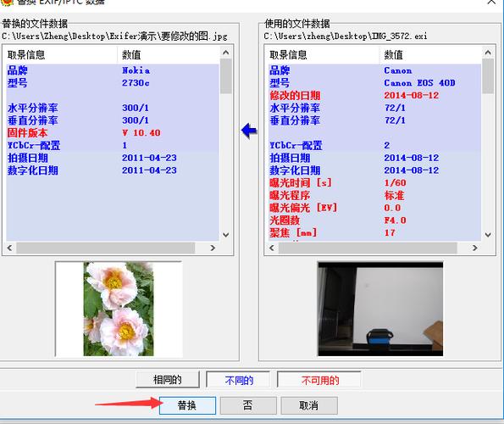This screenshot has height=424, width=504.
Task: Click up arrow of right list scrollbar
Action: point(488,53)
